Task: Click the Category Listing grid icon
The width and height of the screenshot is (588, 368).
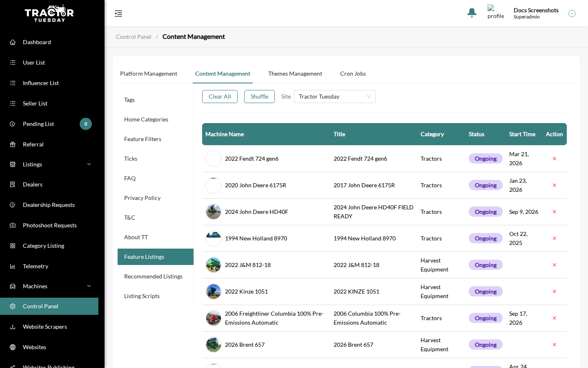Action: [13, 246]
